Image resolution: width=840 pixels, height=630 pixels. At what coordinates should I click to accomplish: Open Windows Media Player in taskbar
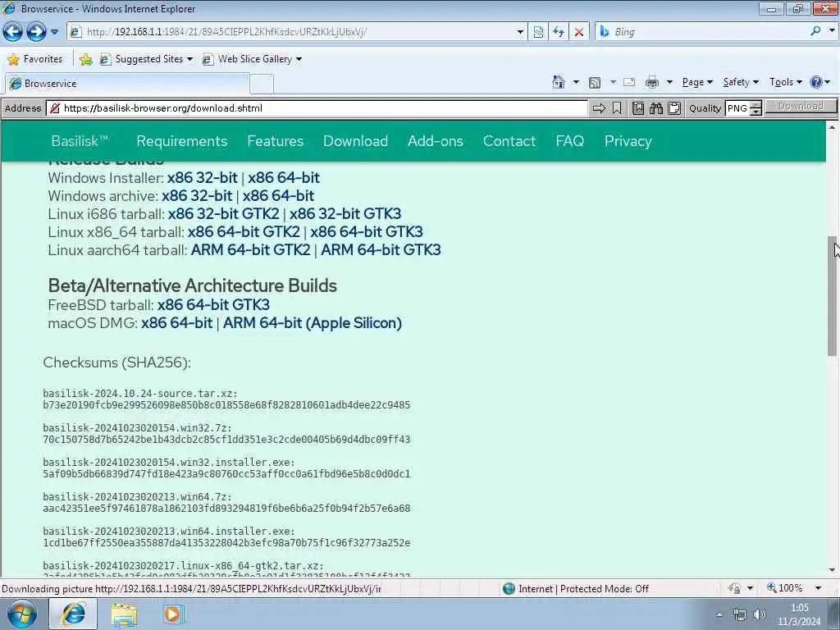[x=172, y=614]
